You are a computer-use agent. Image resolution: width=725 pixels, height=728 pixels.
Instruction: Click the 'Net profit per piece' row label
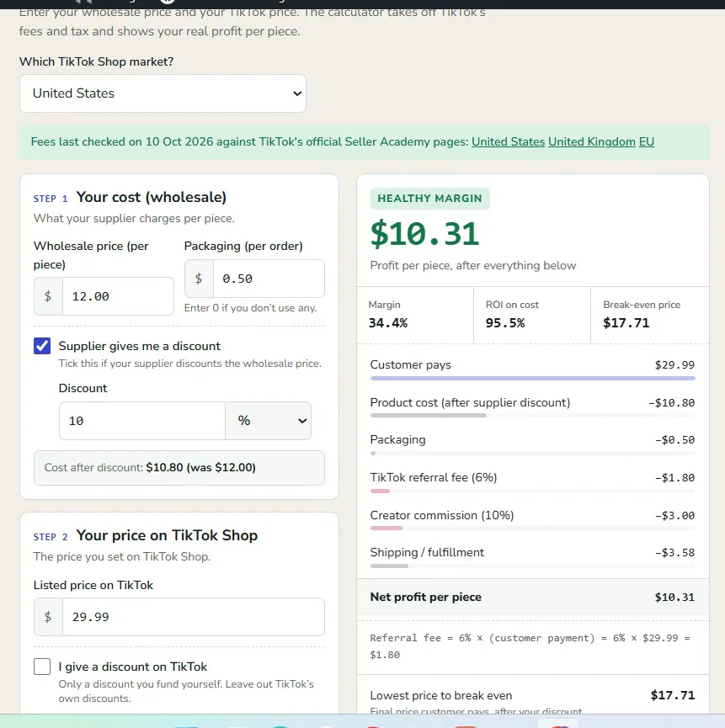(x=425, y=597)
